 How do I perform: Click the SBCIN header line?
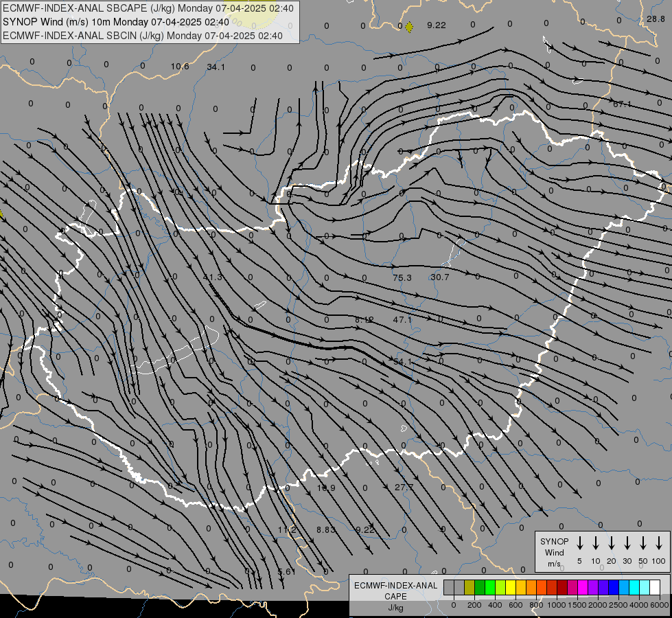(143, 36)
